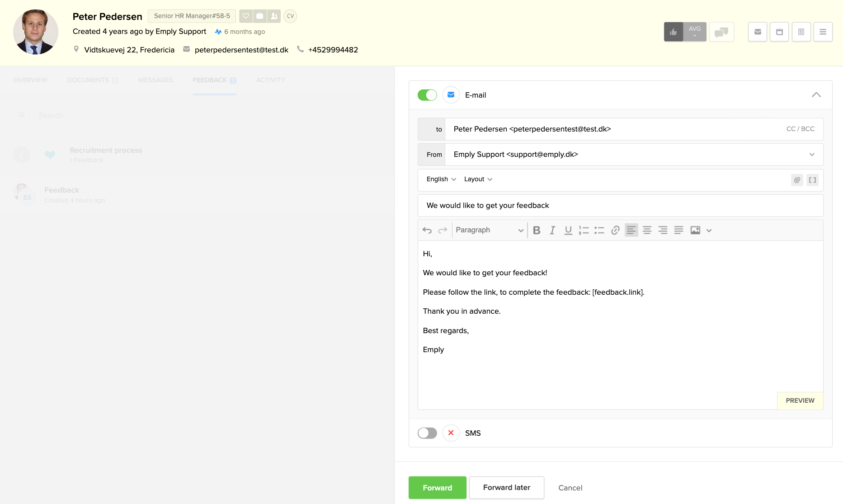Viewport: 843px width, 504px height.
Task: Click the Bold formatting icon
Action: click(x=537, y=230)
